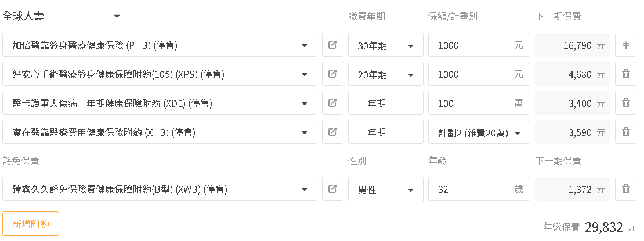Open external link for 實在醫靠 XHB rider

[x=332, y=132]
